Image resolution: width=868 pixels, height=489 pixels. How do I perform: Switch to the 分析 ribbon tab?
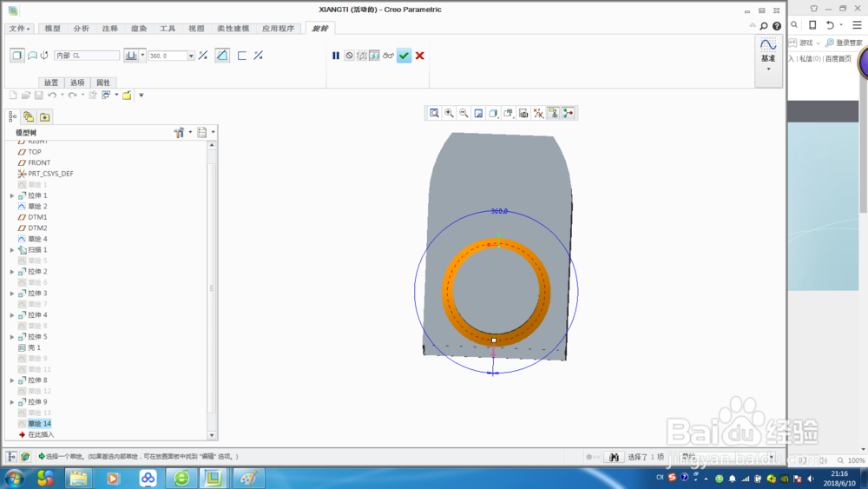pyautogui.click(x=82, y=29)
